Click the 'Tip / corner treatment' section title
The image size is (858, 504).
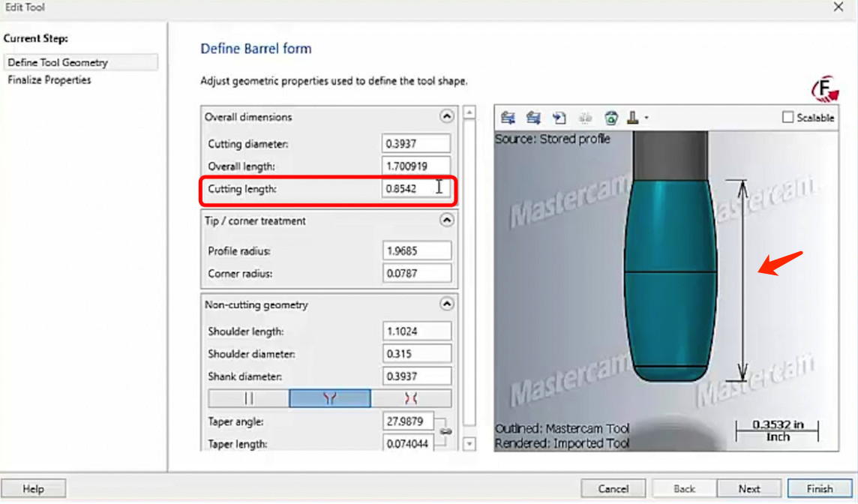pyautogui.click(x=255, y=221)
